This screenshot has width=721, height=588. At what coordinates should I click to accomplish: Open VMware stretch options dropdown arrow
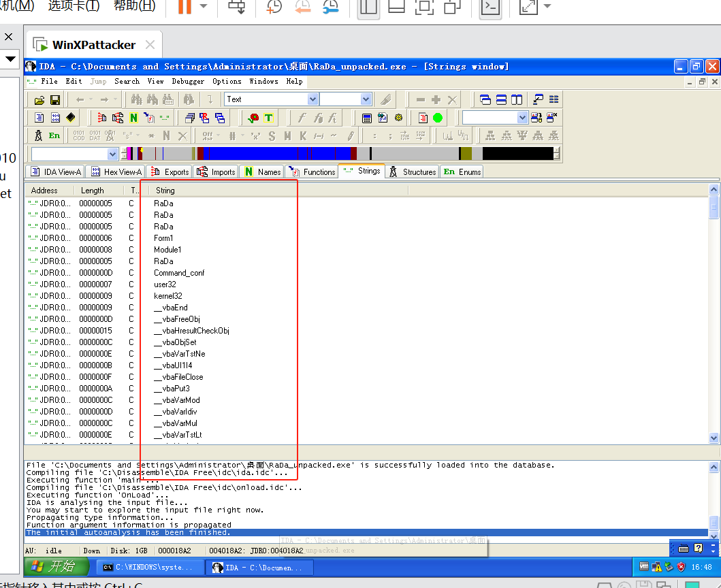tap(547, 6)
